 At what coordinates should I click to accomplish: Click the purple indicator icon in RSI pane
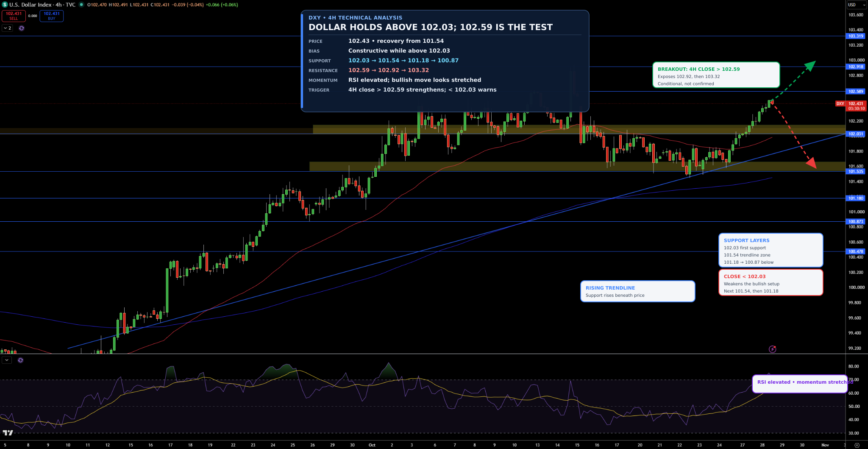(20, 360)
